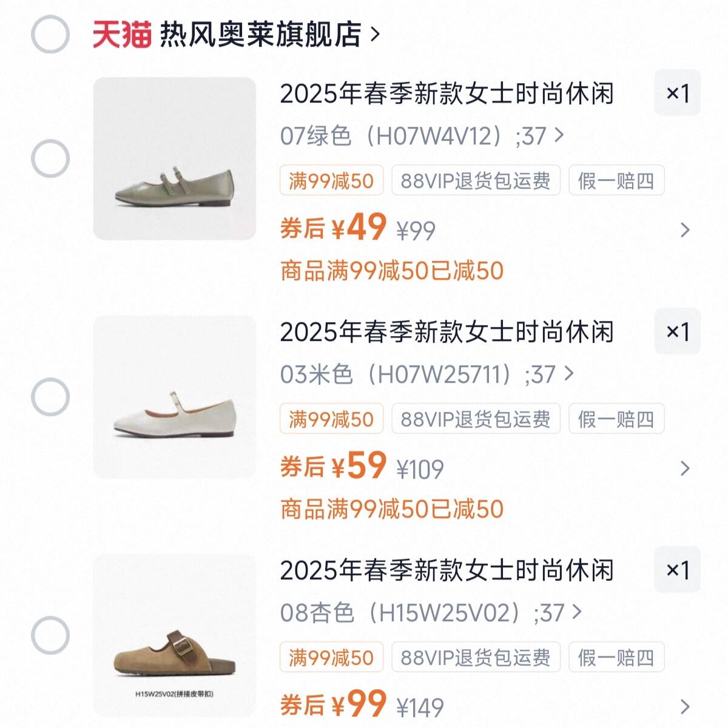The image size is (728, 728).
Task: Change variant 08杏色 (H15W25V02);37
Action: 431,613
